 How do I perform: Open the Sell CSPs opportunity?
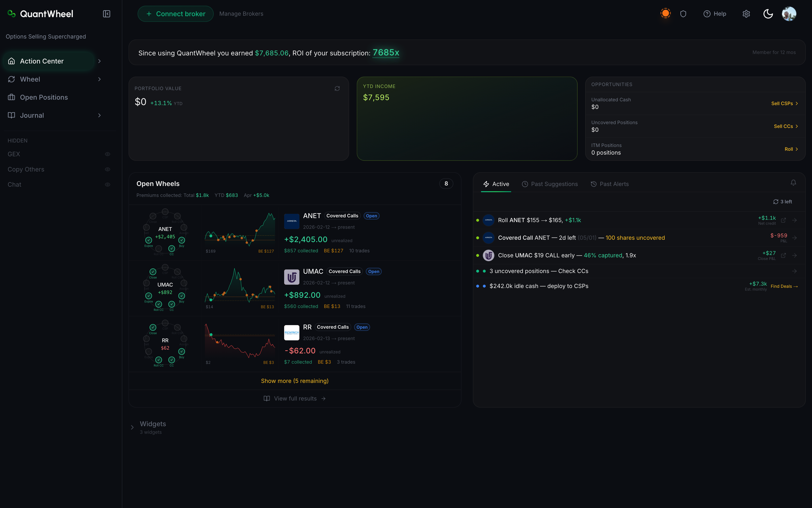(784, 103)
